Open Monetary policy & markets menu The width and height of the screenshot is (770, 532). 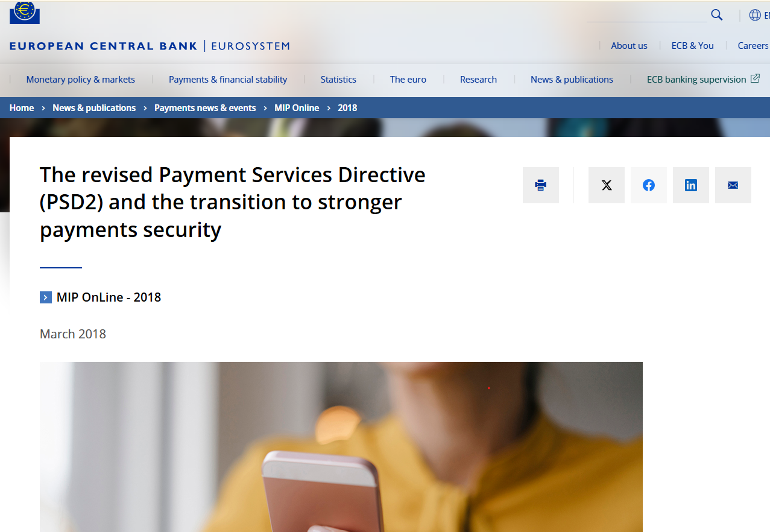coord(81,80)
